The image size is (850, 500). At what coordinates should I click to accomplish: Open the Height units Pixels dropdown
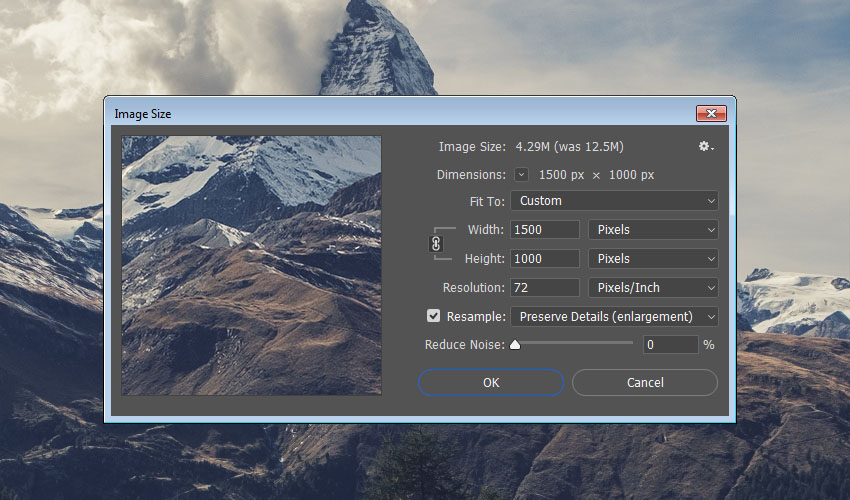coord(653,259)
